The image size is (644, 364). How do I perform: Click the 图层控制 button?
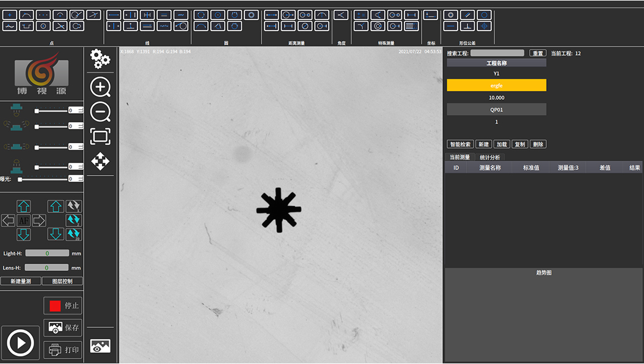click(x=62, y=281)
